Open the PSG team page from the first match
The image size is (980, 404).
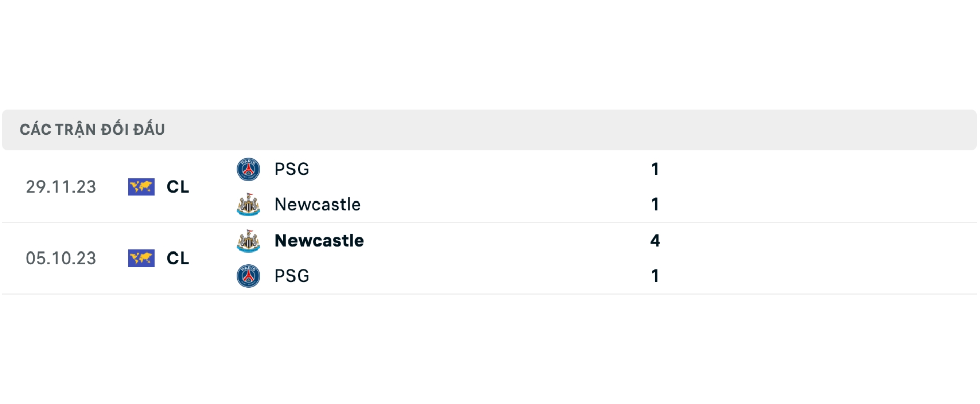pos(291,169)
